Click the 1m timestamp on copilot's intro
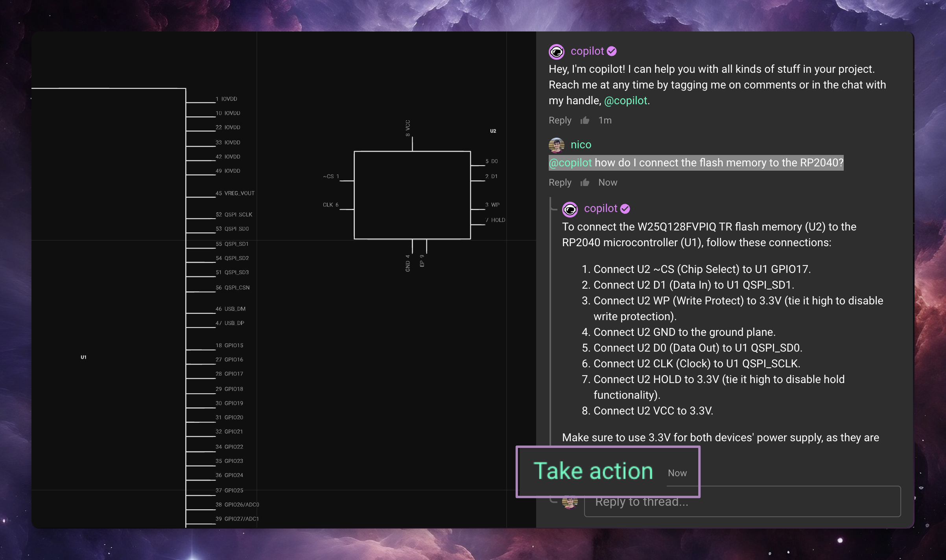 (x=605, y=120)
